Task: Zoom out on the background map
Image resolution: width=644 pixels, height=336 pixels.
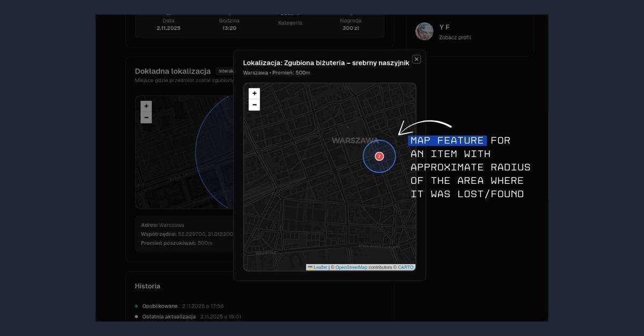Action: 146,117
